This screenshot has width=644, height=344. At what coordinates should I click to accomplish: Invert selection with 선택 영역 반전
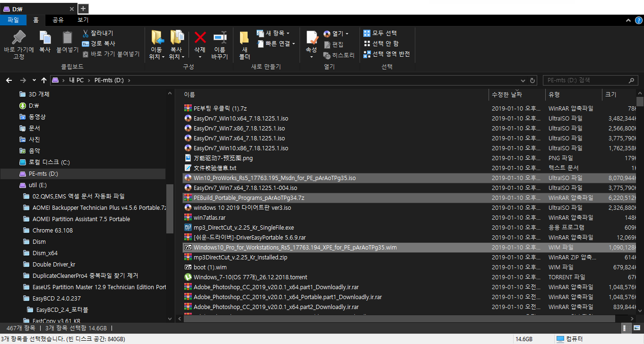click(386, 54)
